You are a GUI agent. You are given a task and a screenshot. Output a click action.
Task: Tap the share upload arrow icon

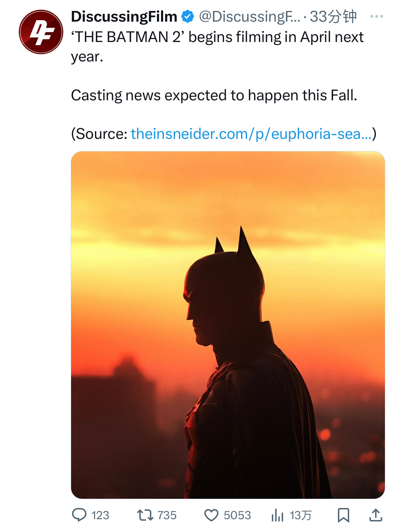pos(376,515)
